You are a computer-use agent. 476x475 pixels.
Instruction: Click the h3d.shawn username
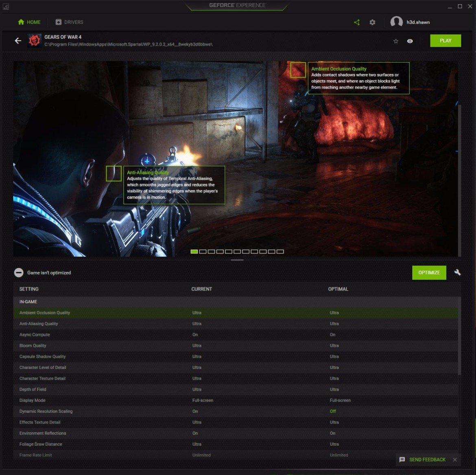point(418,22)
